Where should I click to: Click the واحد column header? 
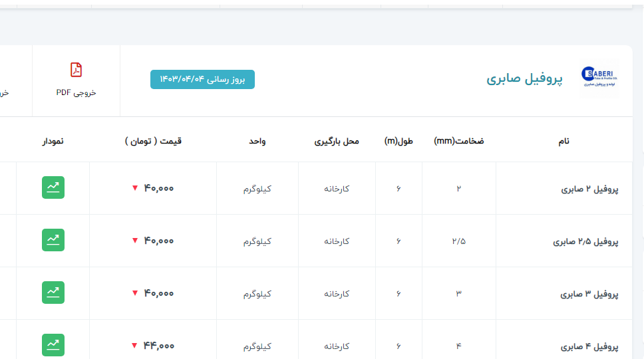(257, 141)
